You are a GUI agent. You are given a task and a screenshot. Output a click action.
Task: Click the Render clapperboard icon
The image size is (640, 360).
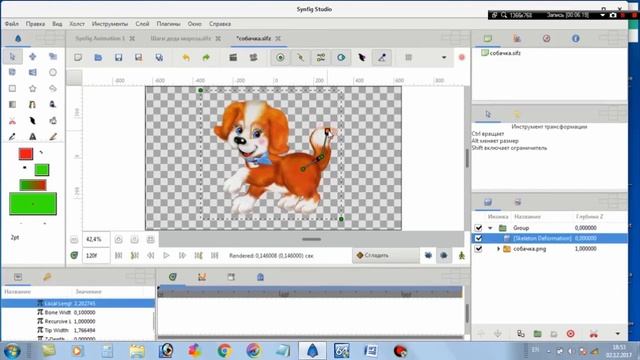(233, 58)
